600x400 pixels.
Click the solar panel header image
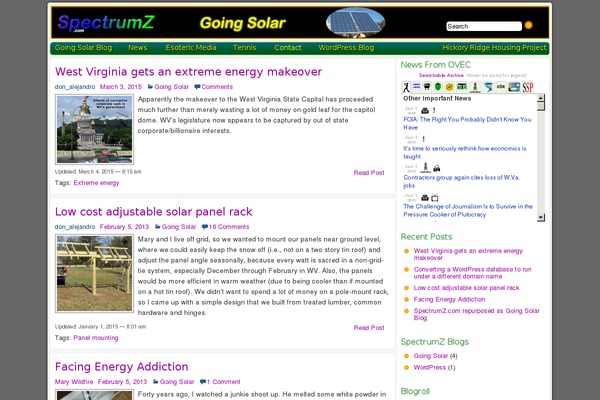pyautogui.click(x=355, y=22)
